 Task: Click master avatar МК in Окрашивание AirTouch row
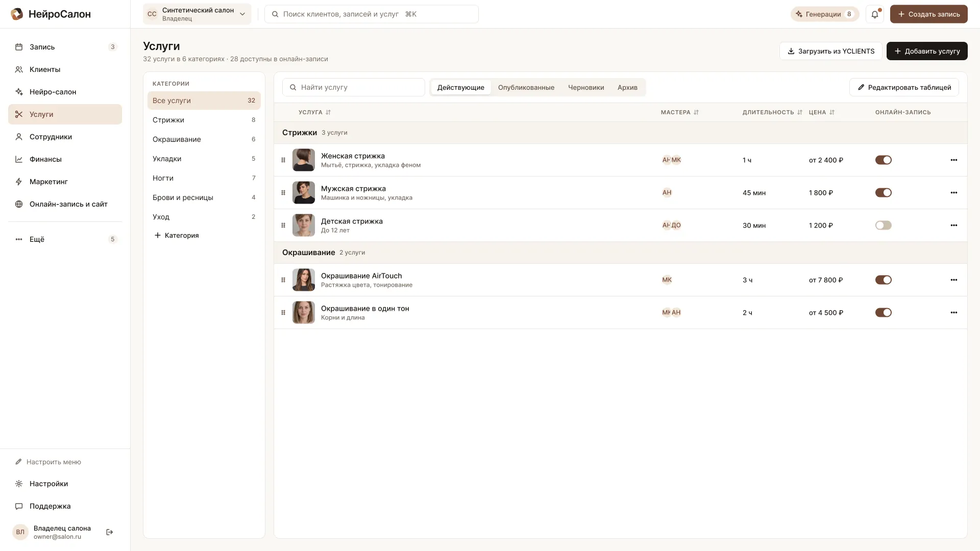(x=667, y=280)
